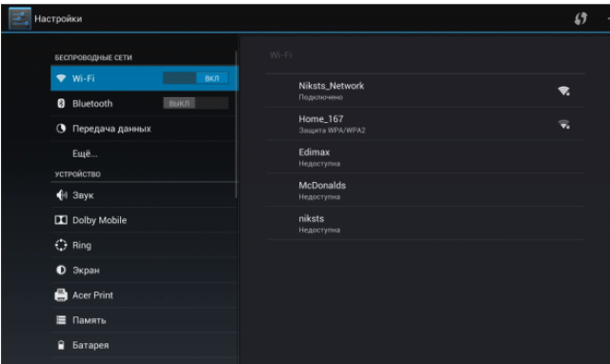The width and height of the screenshot is (610, 364).
Task: Click the data usage icon beside Передача данных
Action: pos(61,129)
